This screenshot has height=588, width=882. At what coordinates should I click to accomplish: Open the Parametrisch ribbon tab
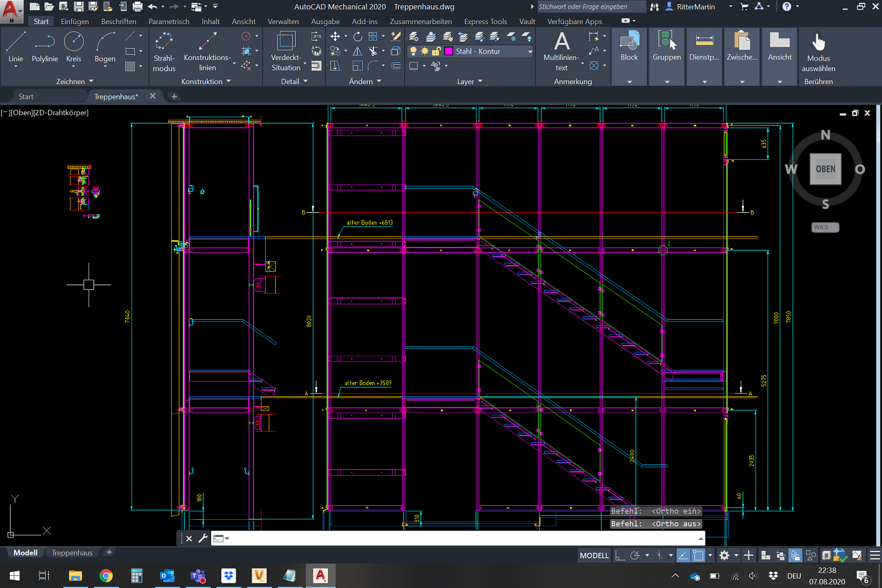[169, 21]
